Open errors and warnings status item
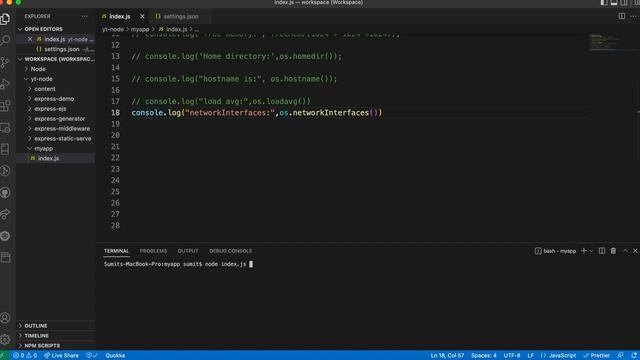The height and width of the screenshot is (360, 640). click(25, 356)
